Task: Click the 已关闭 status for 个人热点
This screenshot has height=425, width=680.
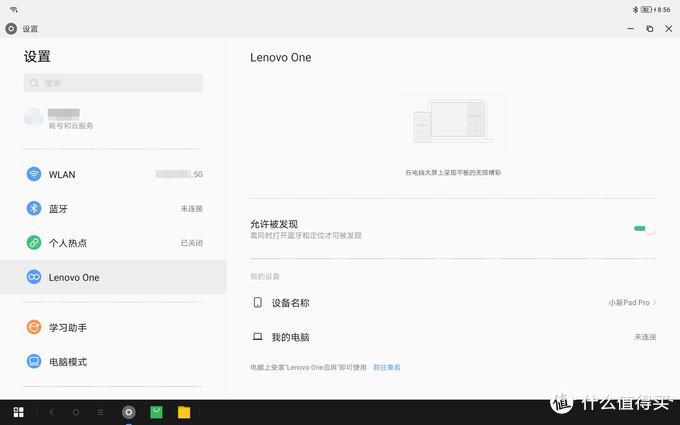Action: (x=192, y=243)
